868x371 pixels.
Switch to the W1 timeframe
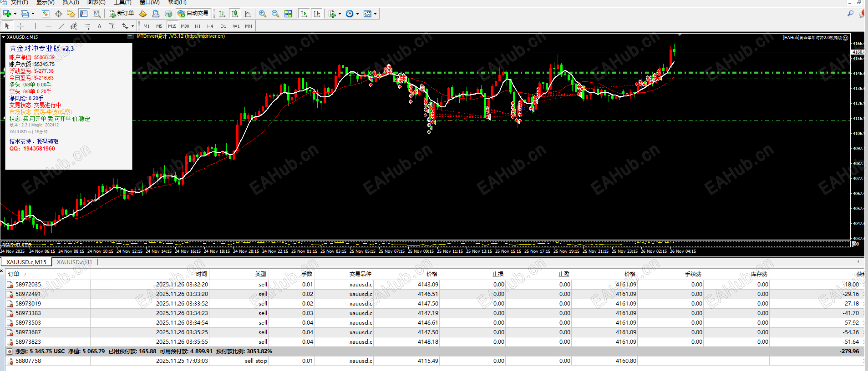236,26
